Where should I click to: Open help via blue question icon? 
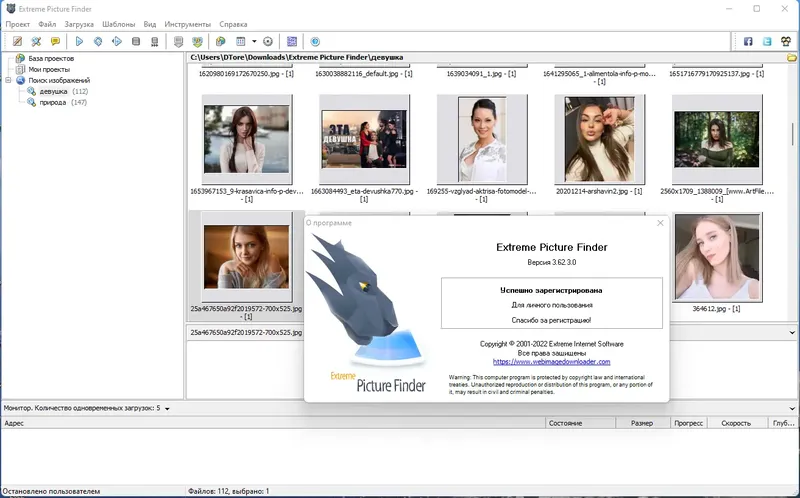pyautogui.click(x=315, y=41)
